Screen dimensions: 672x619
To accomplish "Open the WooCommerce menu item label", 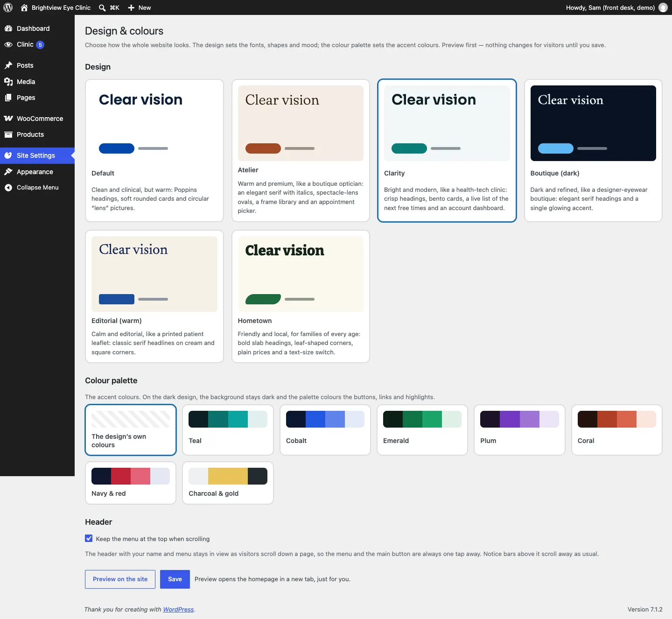I will click(x=40, y=119).
